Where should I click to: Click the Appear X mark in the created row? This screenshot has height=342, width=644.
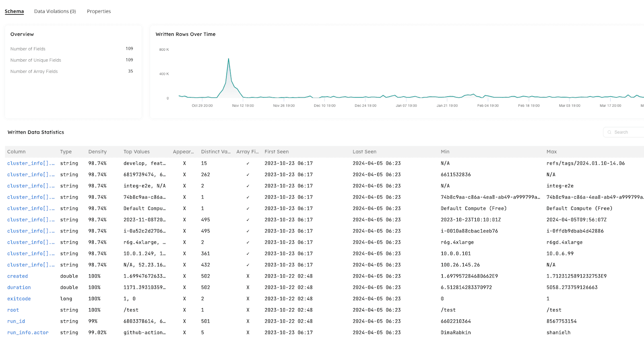[x=184, y=276]
